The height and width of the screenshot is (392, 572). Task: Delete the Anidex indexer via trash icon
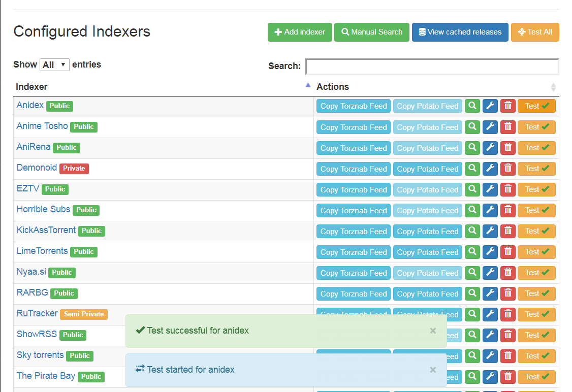pyautogui.click(x=508, y=106)
